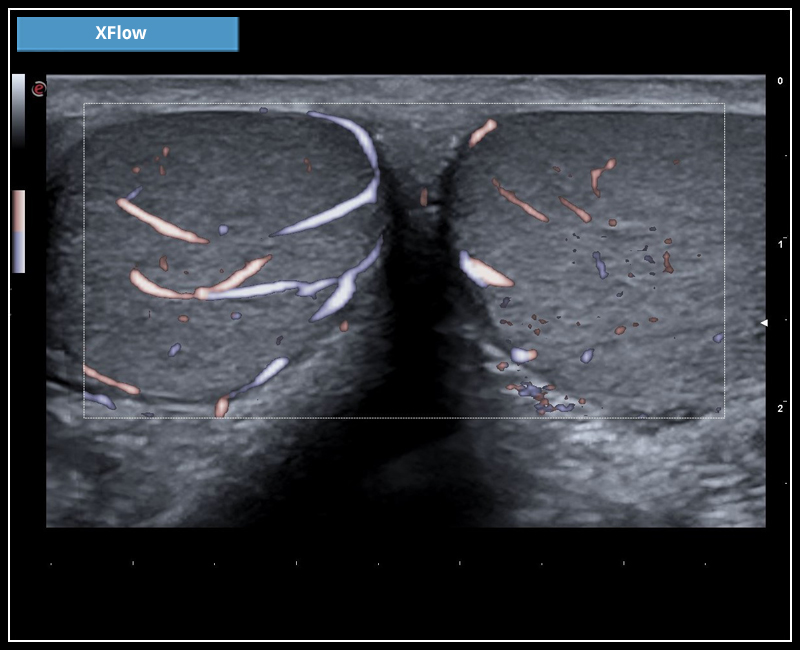Click the long orange vessel in upper left testis
800x650 pixels.
[x=160, y=223]
